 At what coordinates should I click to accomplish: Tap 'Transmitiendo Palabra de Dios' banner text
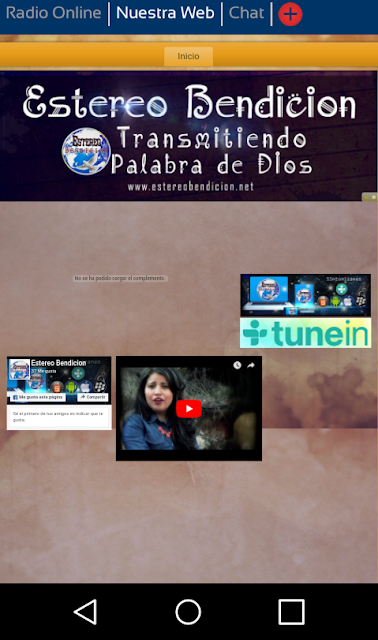click(x=211, y=151)
